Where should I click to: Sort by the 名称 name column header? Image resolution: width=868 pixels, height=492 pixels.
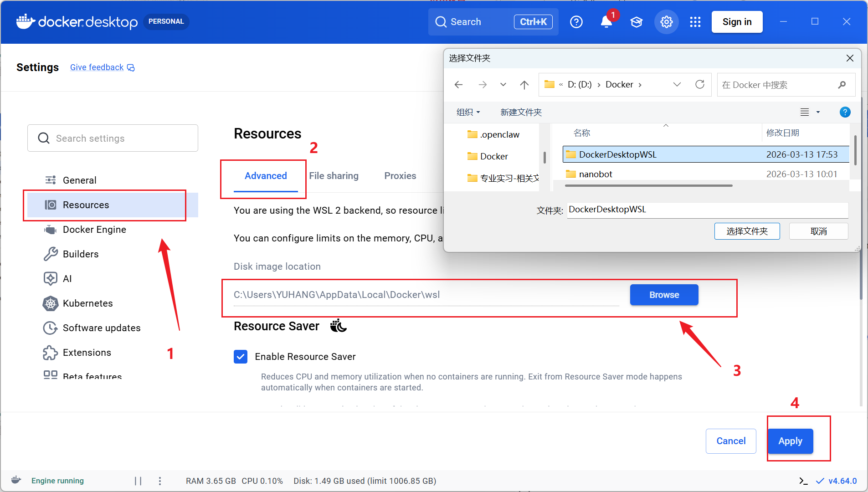[581, 133]
